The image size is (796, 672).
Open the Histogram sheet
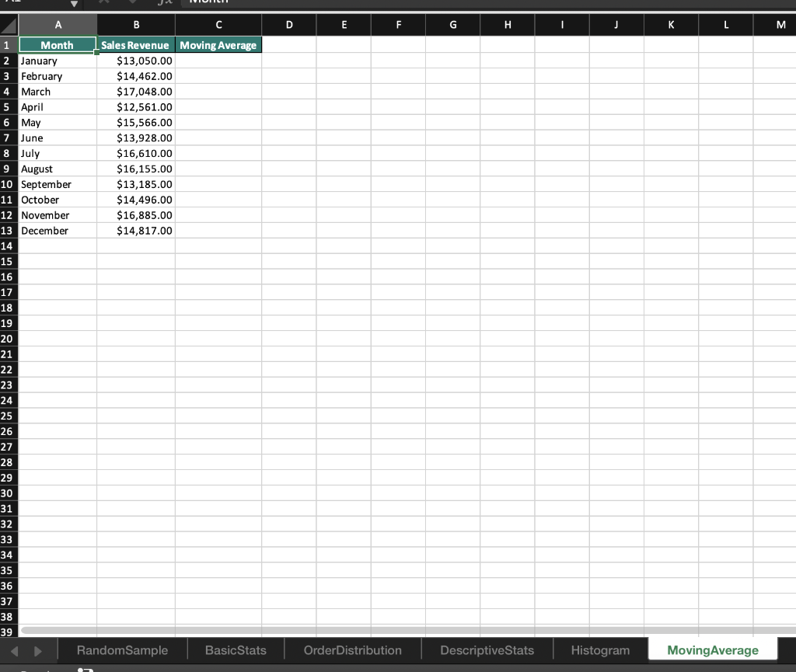(x=600, y=649)
